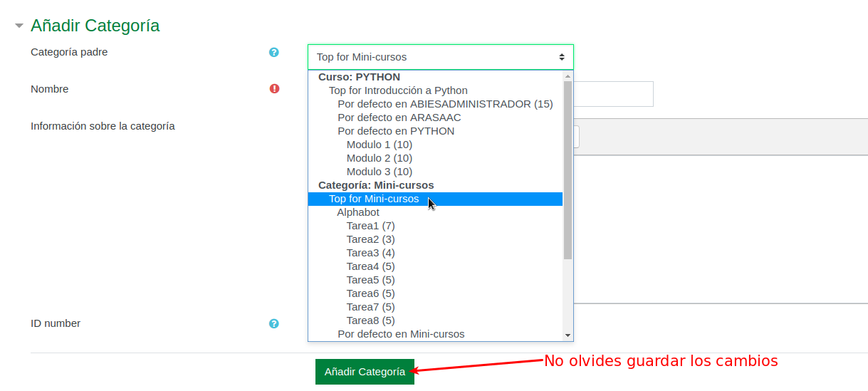868x391 pixels.
Task: Click the Nombre label
Action: [50, 89]
